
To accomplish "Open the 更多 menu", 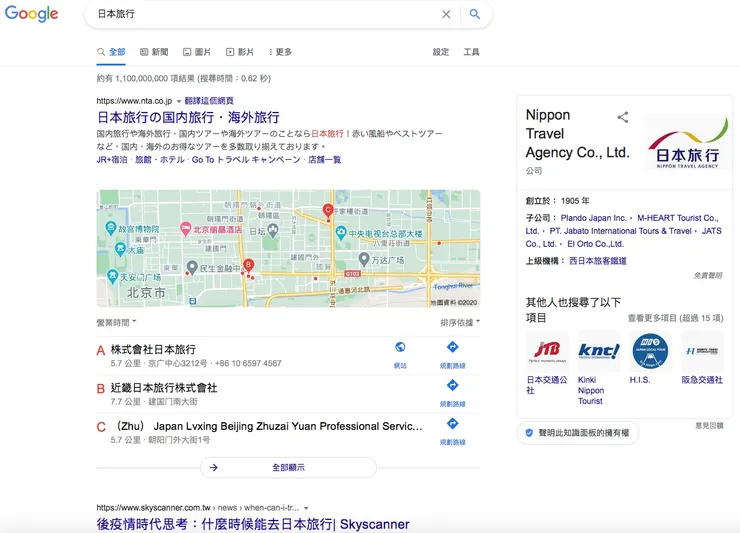I will [280, 52].
